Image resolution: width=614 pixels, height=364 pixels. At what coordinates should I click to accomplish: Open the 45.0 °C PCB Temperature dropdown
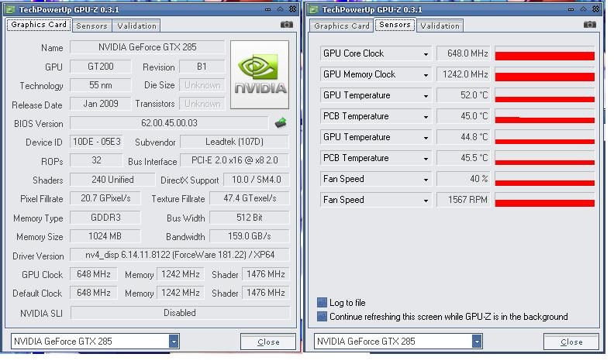click(x=426, y=117)
